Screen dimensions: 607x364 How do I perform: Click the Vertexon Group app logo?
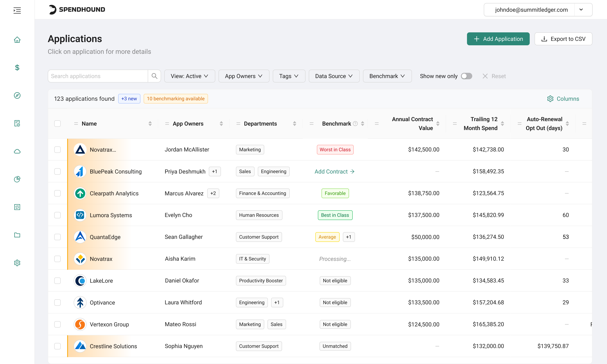(80, 324)
